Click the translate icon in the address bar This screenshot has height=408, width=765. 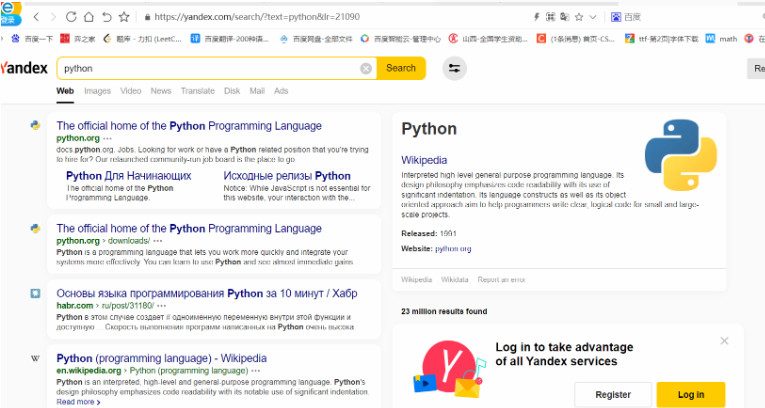tap(564, 17)
